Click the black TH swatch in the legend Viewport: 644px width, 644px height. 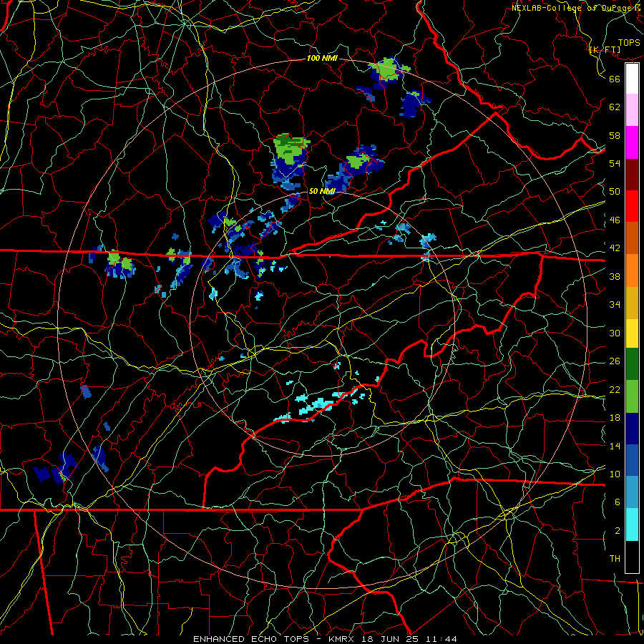click(x=632, y=557)
